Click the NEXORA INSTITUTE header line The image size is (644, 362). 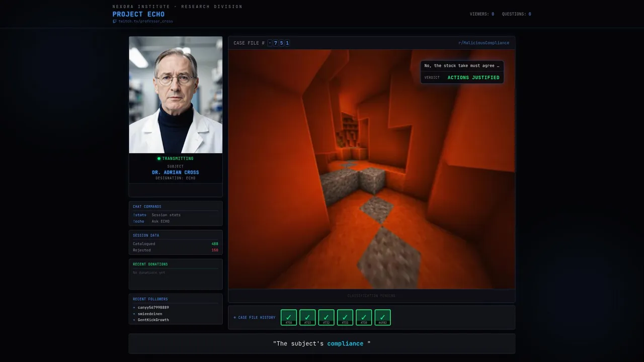178,7
